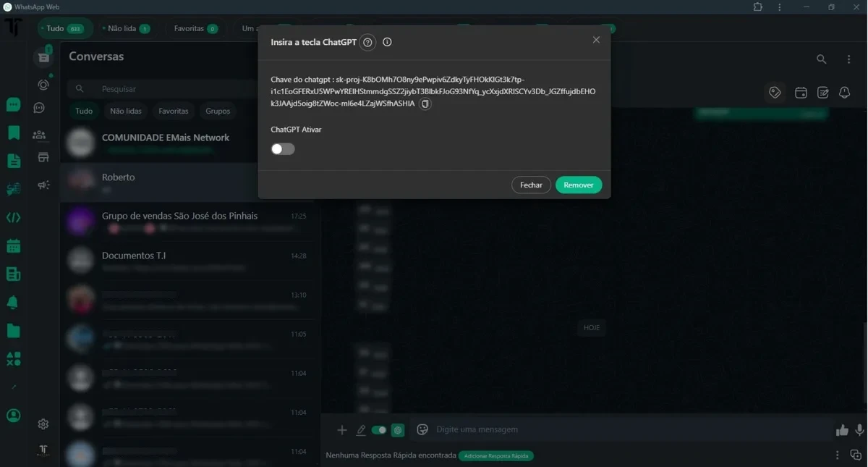Open the storefront business tools icon
The image size is (868, 467).
pyautogui.click(x=43, y=157)
